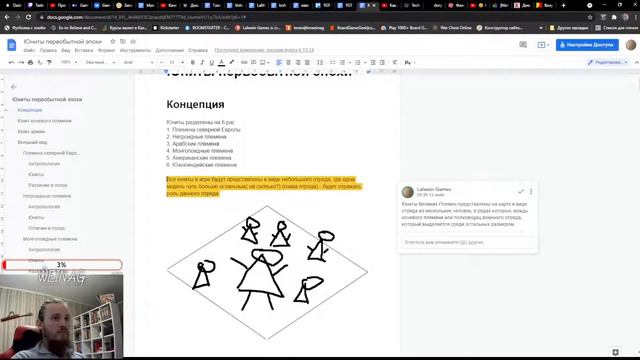Increase the font size with the plus button
Screen dimensions: 640x360
182,62
